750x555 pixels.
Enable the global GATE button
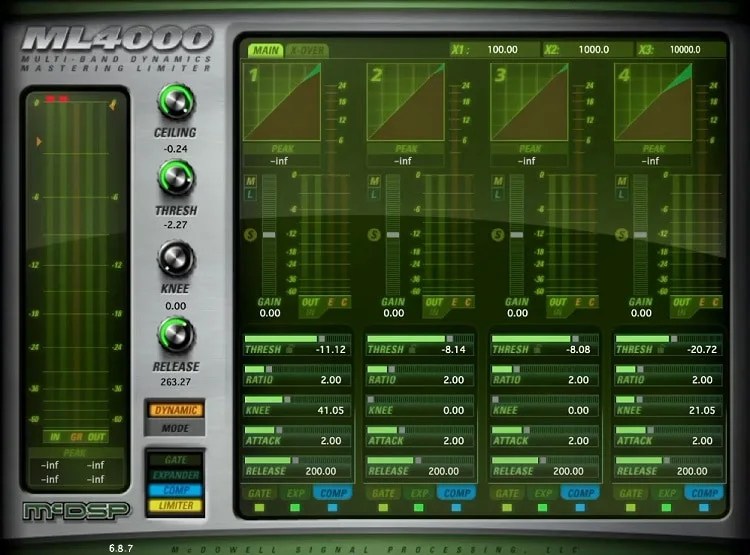[176, 460]
